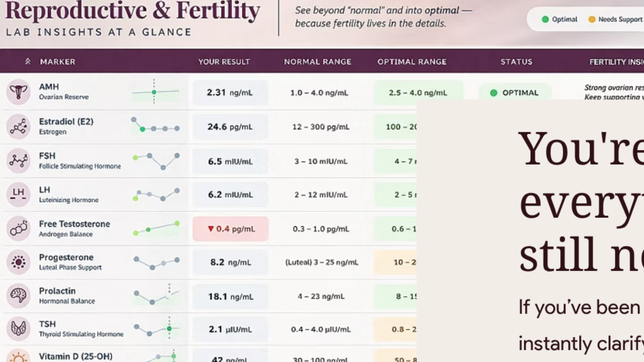Click the Free Testosterone molecule icon
The height and width of the screenshot is (362, 644).
pos(18,228)
